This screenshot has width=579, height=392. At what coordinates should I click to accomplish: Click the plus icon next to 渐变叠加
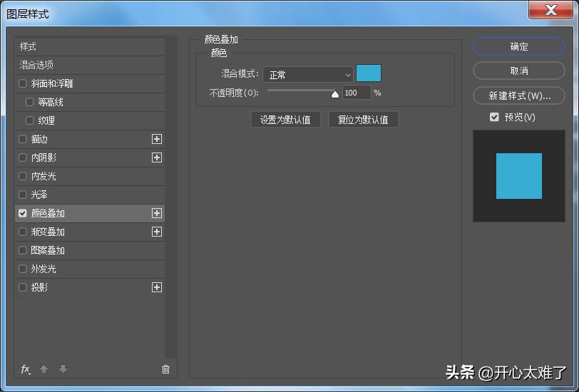157,232
